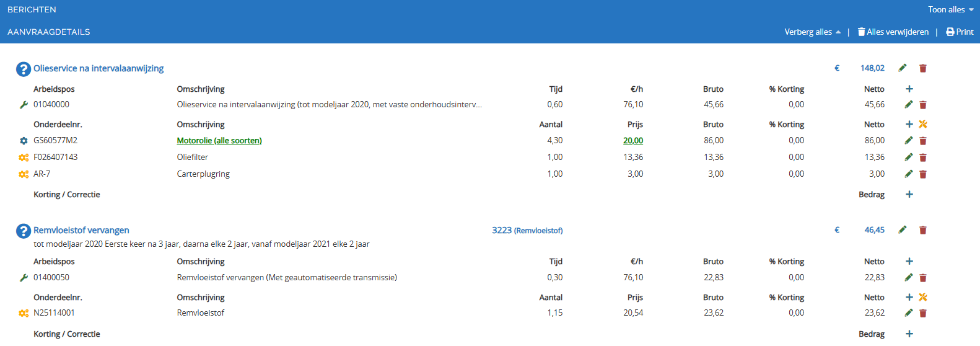The height and width of the screenshot is (346, 980).
Task: Click quantity 4,30 in the Motorolie row
Action: click(555, 141)
